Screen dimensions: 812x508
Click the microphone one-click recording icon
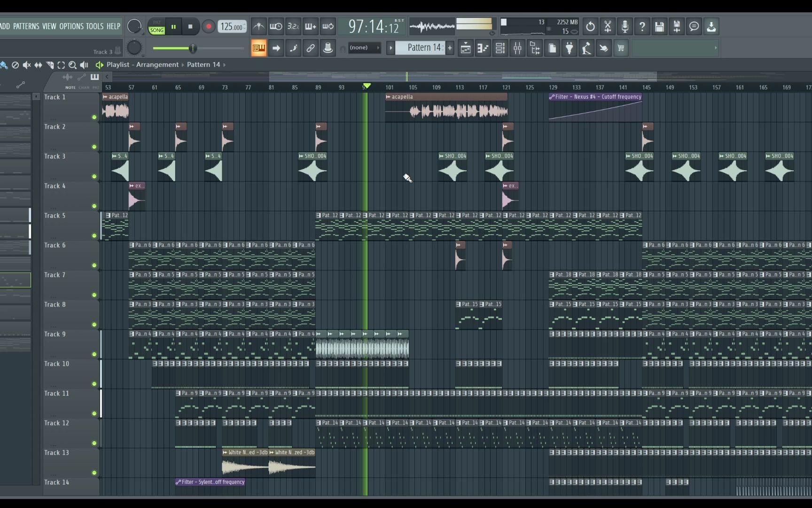tap(625, 26)
